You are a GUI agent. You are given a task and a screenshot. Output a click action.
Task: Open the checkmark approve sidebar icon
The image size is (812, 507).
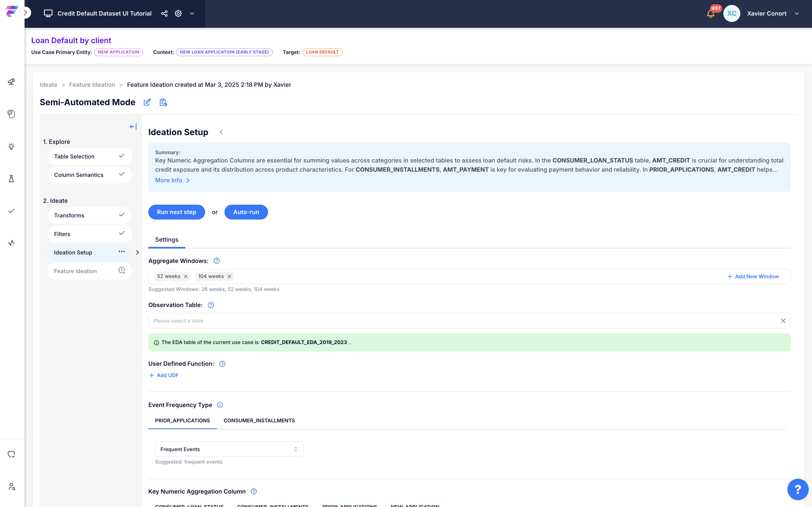[11, 211]
